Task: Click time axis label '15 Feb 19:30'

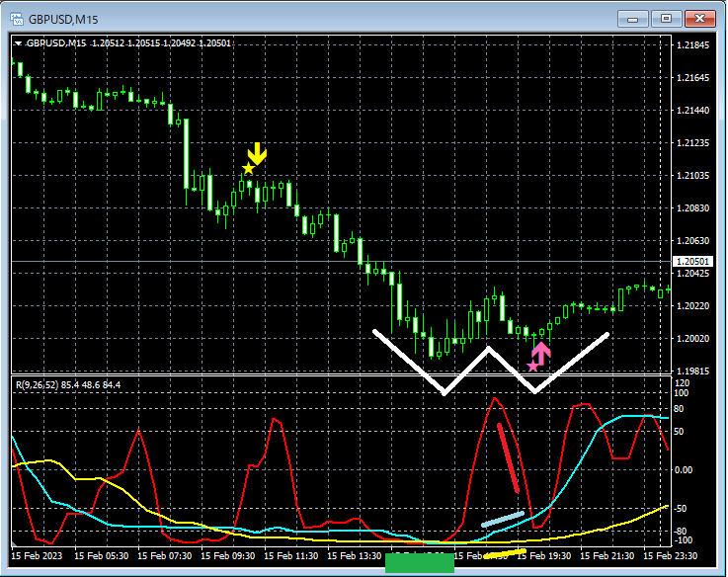Action: pos(543,555)
